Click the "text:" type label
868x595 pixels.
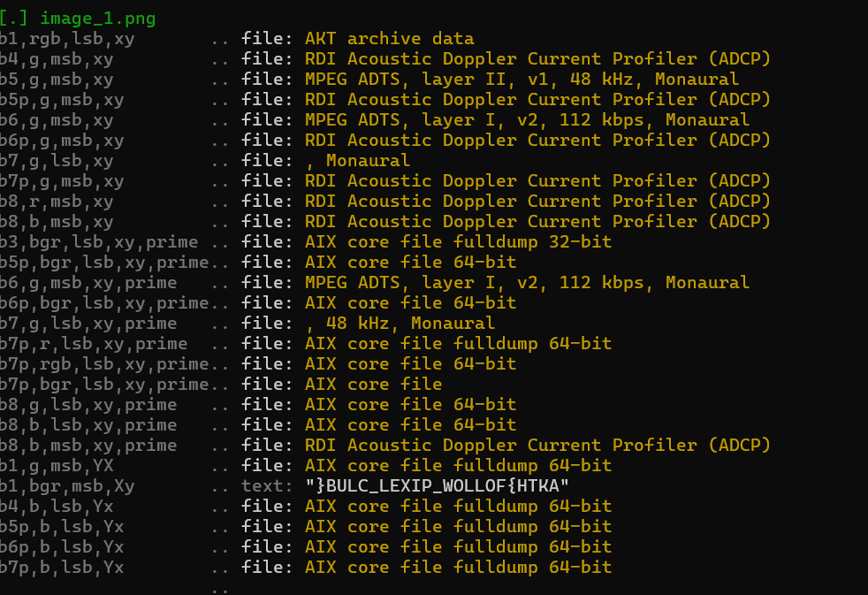(x=266, y=486)
